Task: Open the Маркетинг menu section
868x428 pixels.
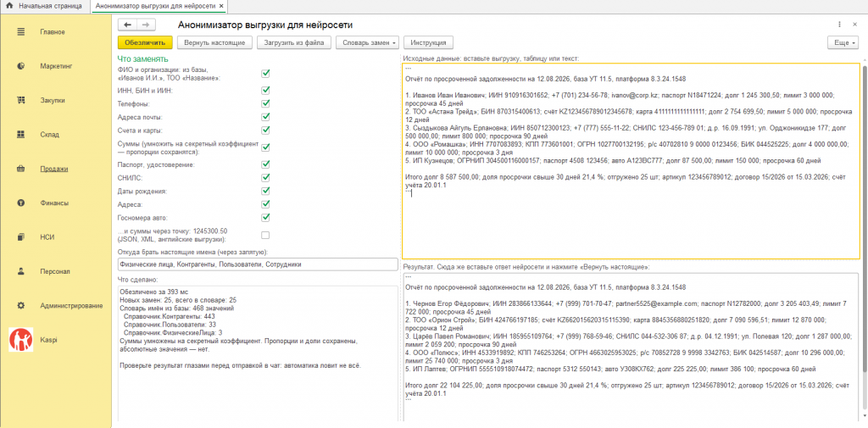Action: click(56, 66)
